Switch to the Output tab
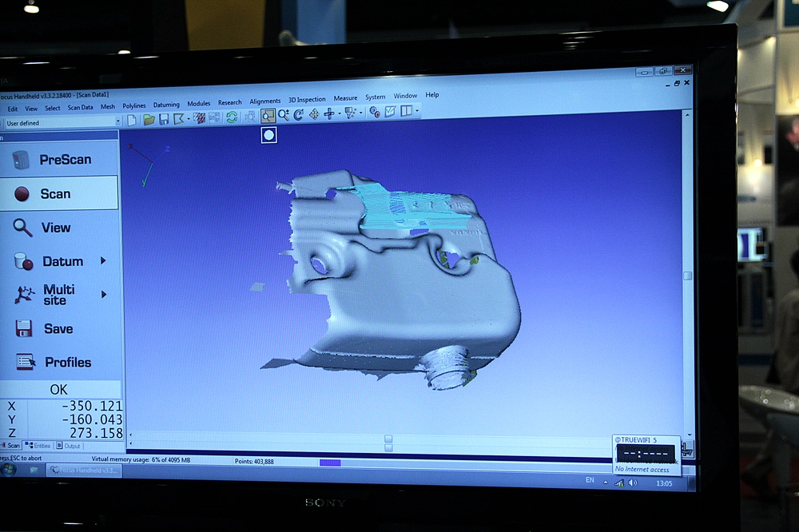 pyautogui.click(x=69, y=446)
